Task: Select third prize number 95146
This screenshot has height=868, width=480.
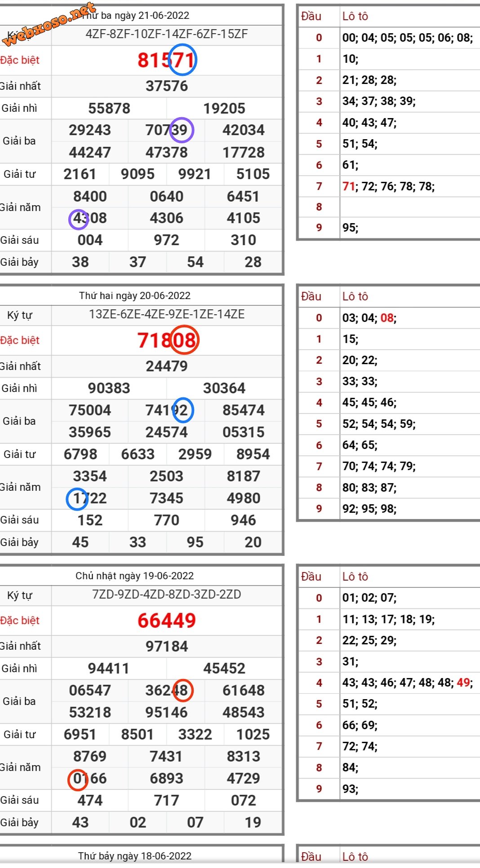Action: (167, 712)
